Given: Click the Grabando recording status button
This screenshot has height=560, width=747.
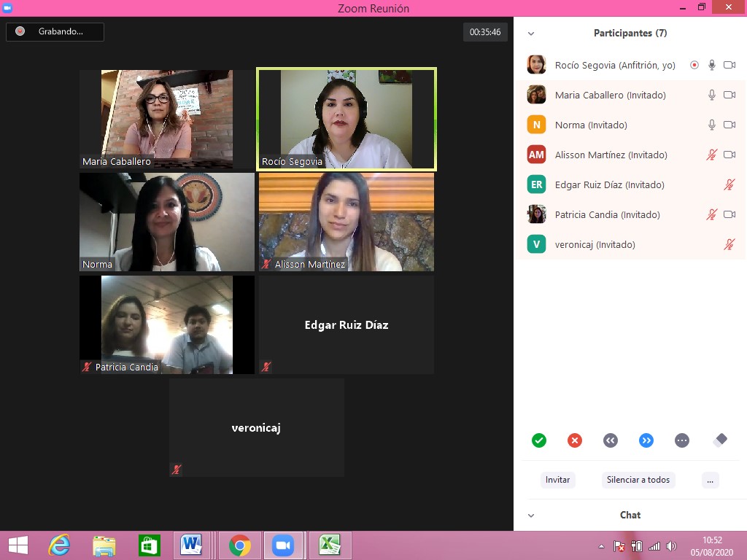Looking at the screenshot, I should tap(55, 32).
